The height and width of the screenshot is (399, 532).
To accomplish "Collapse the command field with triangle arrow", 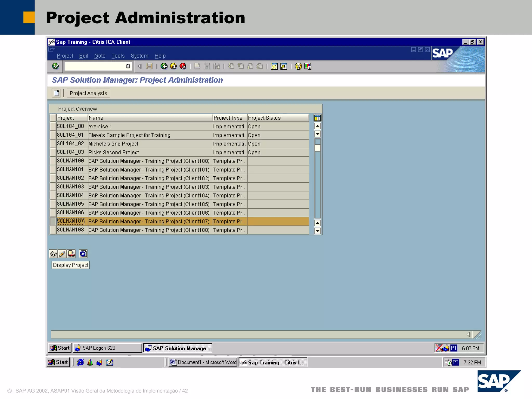I will point(139,66).
